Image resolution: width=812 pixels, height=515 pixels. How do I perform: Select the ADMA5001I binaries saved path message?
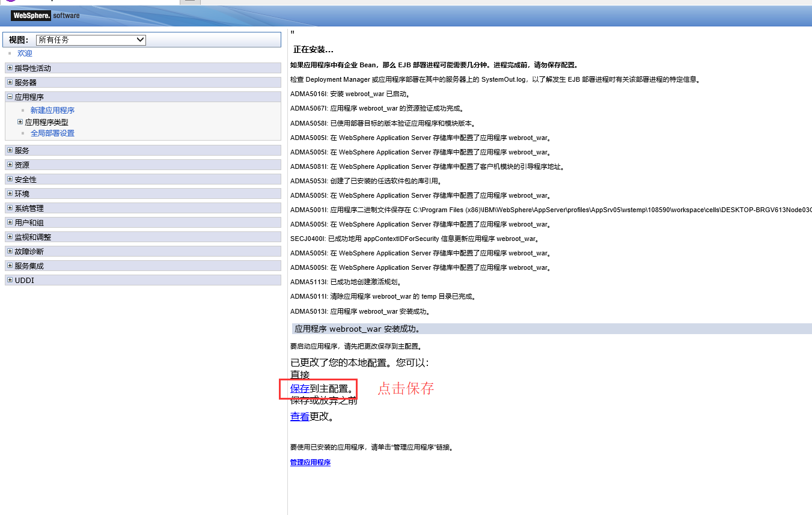pos(551,210)
